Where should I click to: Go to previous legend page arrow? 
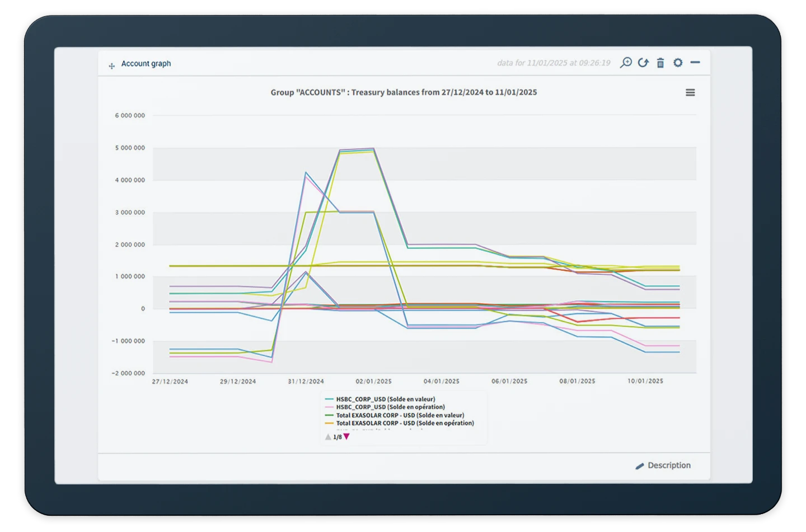[328, 437]
